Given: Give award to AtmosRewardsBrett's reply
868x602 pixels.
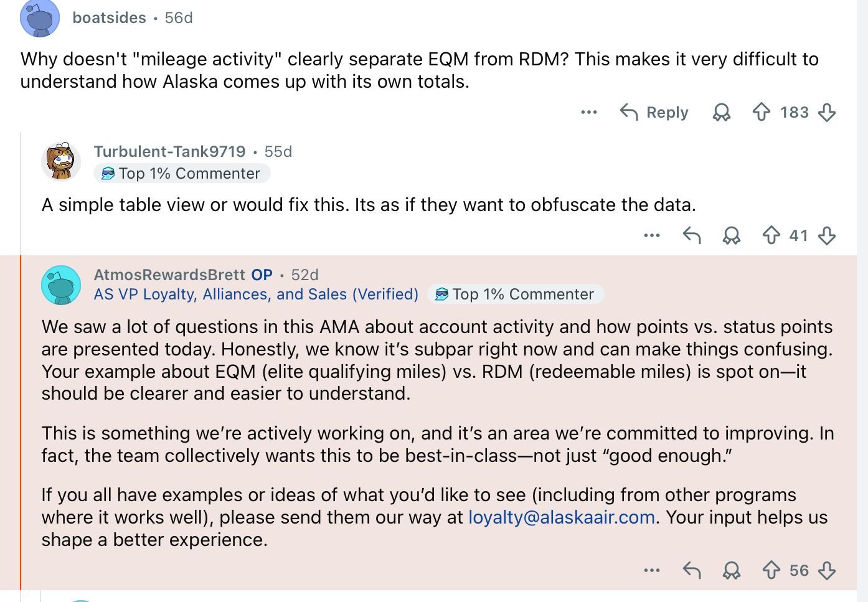Looking at the screenshot, I should (x=732, y=570).
